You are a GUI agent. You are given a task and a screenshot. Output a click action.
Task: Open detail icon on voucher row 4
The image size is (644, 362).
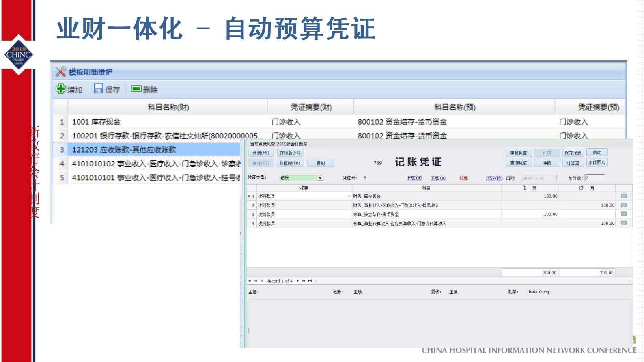(x=624, y=223)
